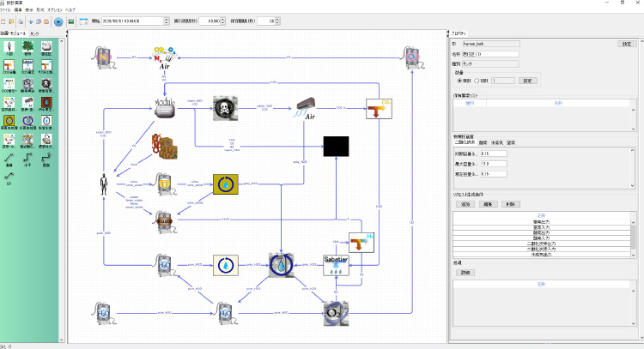Select the first quantity radio button
644x349 pixels.
459,81
